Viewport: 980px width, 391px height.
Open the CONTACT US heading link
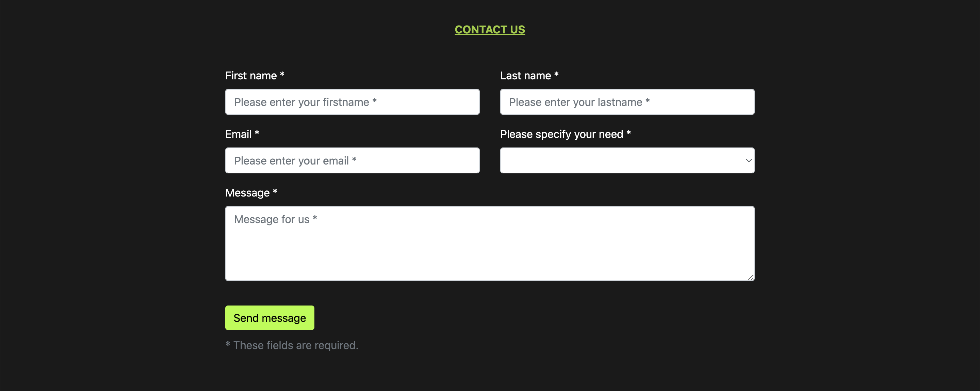click(490, 30)
